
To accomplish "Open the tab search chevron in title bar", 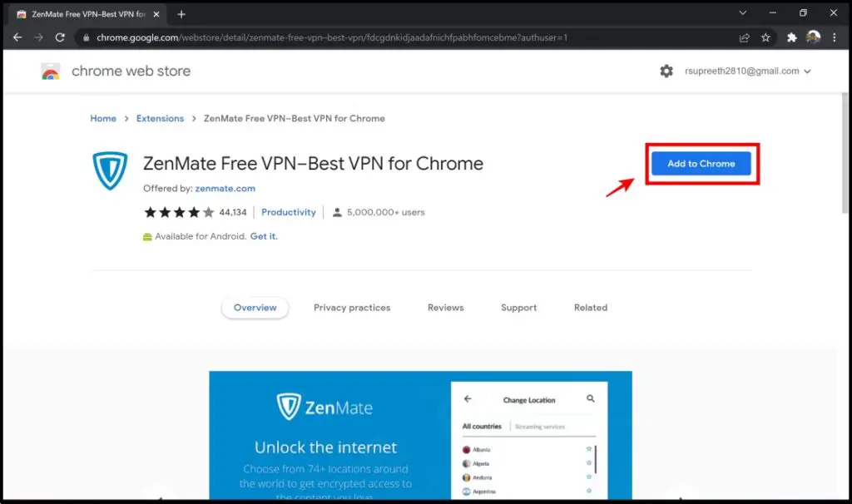I will [x=743, y=12].
